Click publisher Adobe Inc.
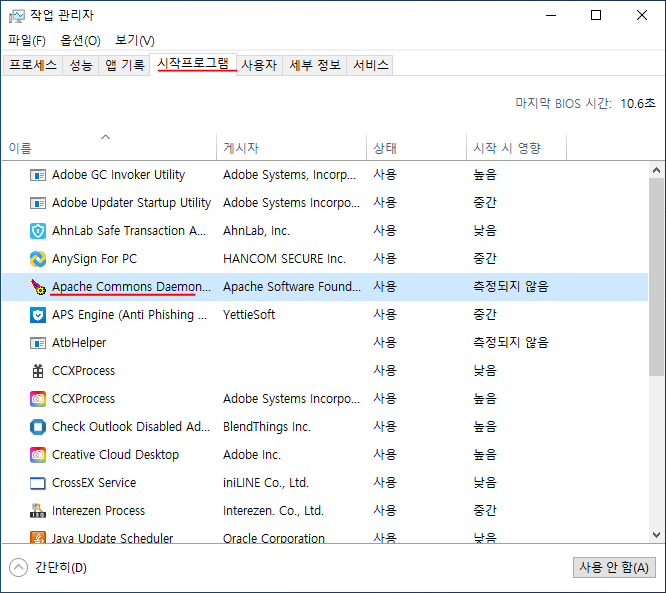The image size is (666, 593). [252, 455]
